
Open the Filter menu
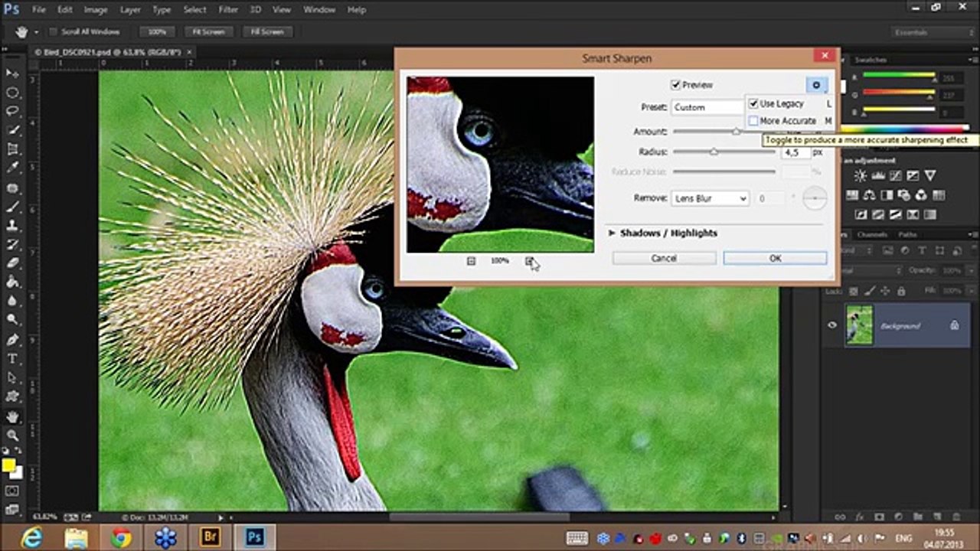click(x=228, y=10)
